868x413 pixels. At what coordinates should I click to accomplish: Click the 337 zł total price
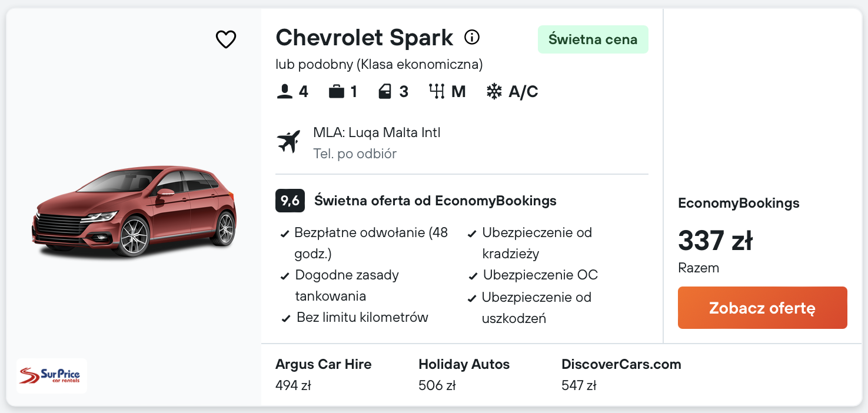click(715, 240)
